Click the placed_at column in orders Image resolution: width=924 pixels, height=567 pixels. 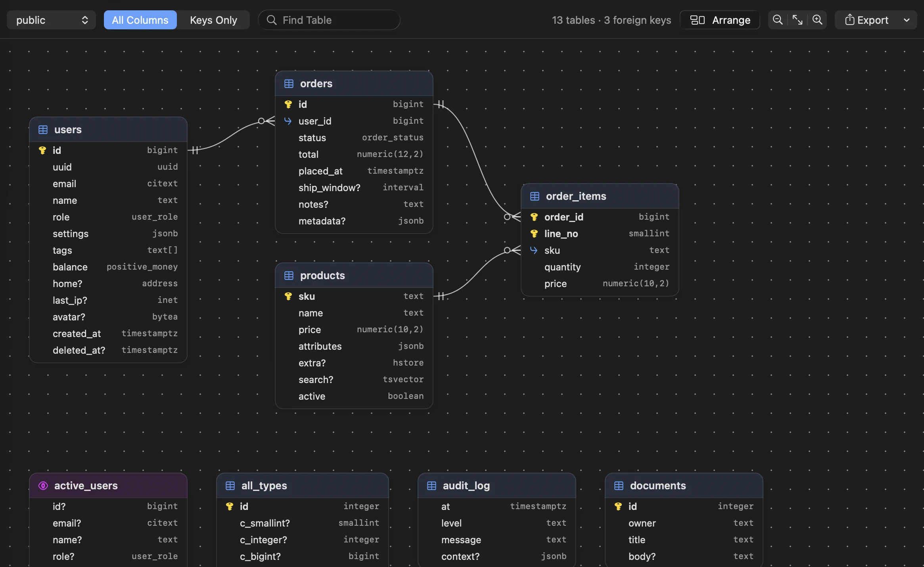coord(354,171)
